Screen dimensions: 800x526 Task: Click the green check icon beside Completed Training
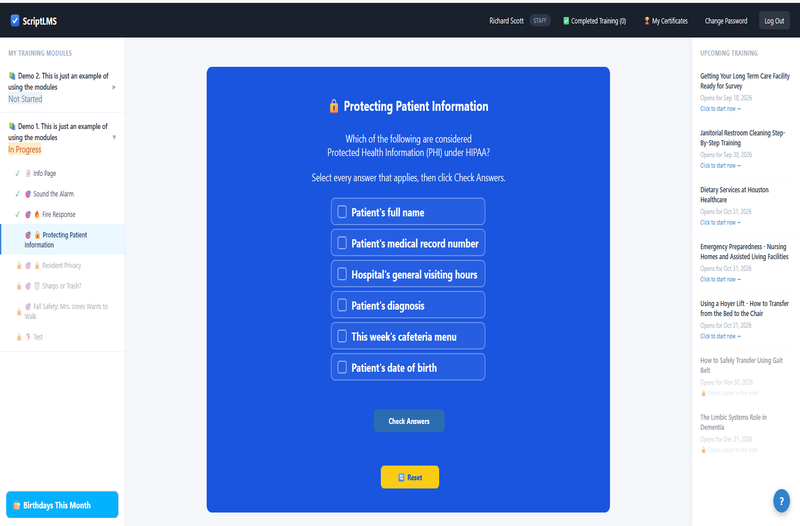[566, 21]
